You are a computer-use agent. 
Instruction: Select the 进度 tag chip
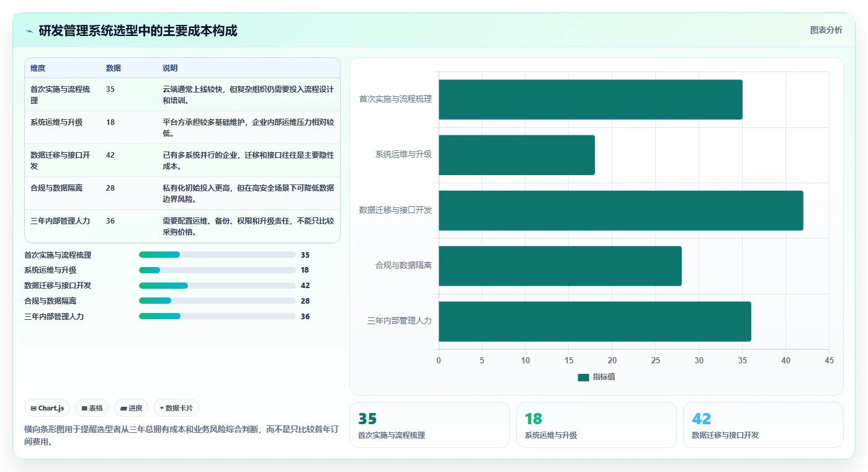point(131,408)
